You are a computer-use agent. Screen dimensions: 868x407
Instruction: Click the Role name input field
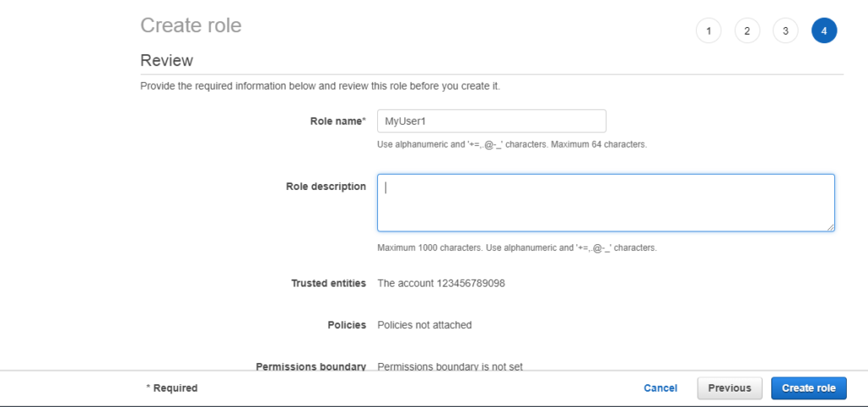pyautogui.click(x=492, y=120)
